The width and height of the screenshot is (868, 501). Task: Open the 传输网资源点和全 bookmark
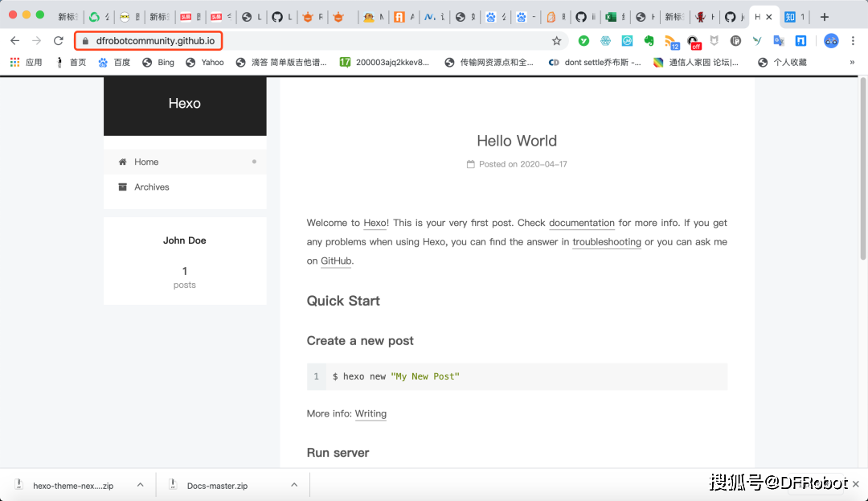click(x=489, y=63)
